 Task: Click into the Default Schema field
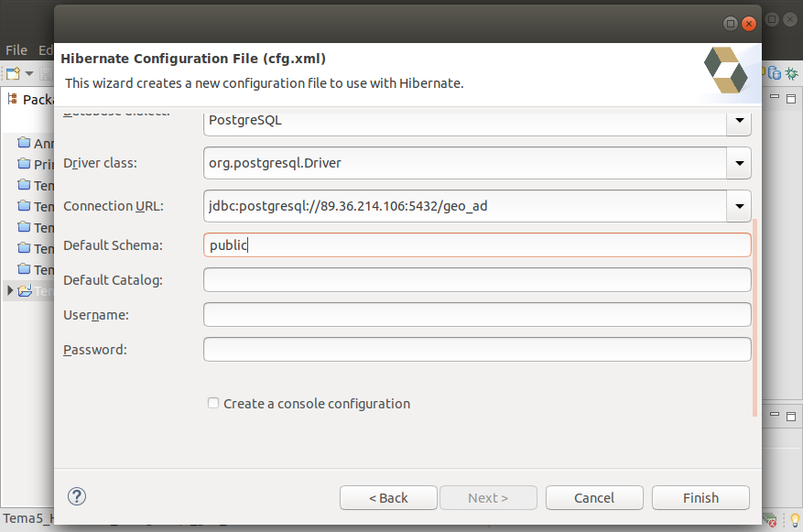477,245
